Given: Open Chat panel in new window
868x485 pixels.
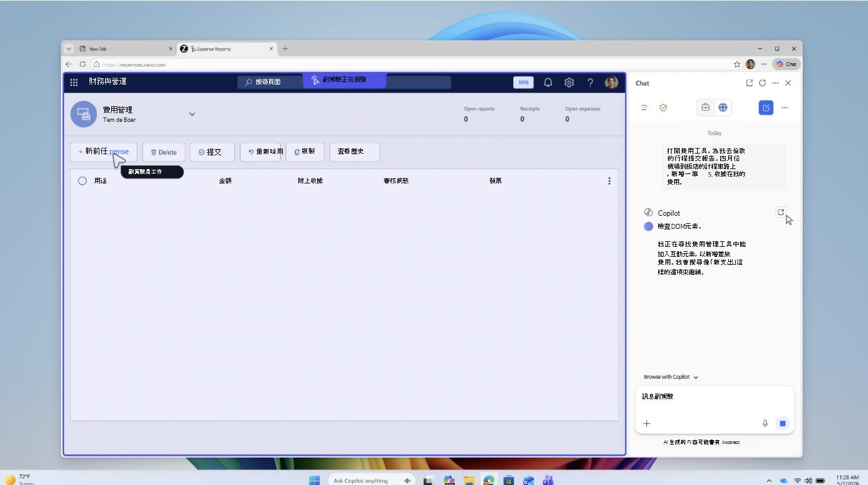Looking at the screenshot, I should click(x=749, y=83).
